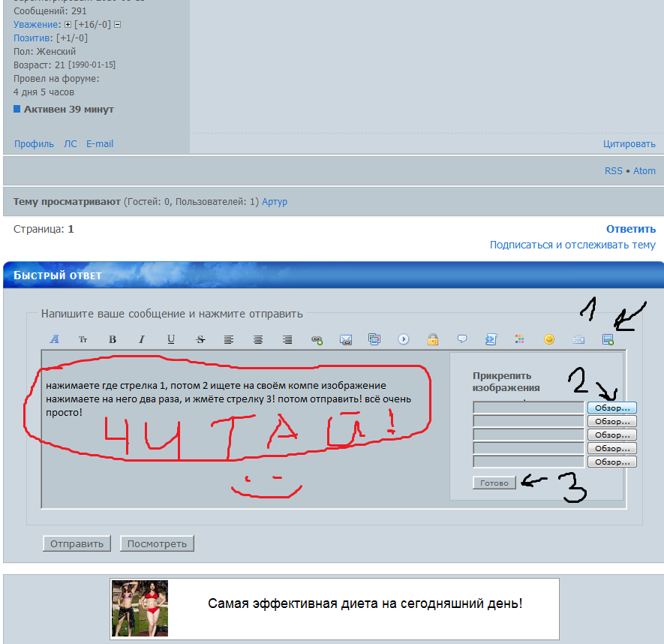Click the attach image upload icon

coord(608,339)
